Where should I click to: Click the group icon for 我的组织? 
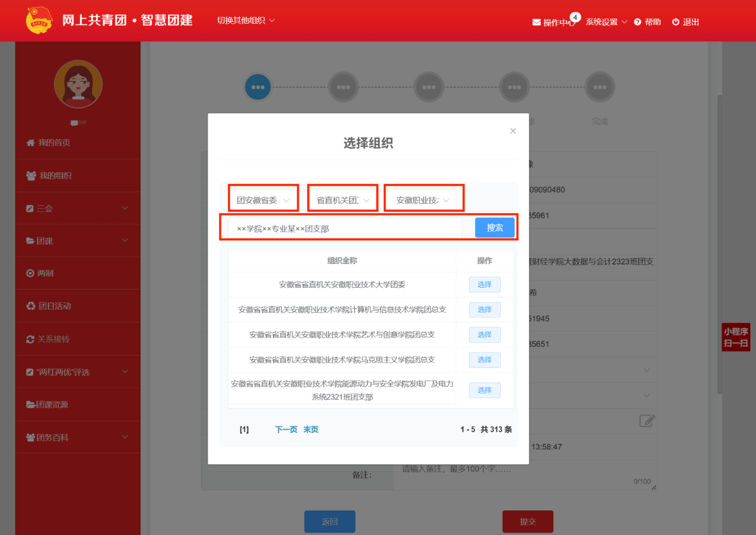point(31,175)
